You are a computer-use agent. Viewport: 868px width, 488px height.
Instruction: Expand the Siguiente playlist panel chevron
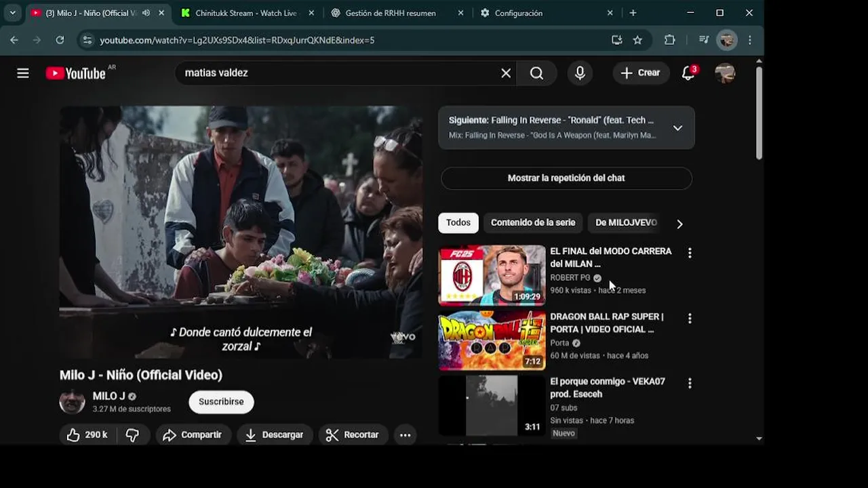pyautogui.click(x=677, y=127)
